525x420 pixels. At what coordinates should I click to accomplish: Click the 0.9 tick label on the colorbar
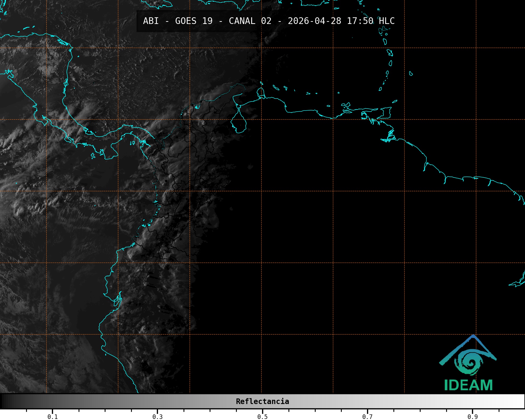[472, 417]
